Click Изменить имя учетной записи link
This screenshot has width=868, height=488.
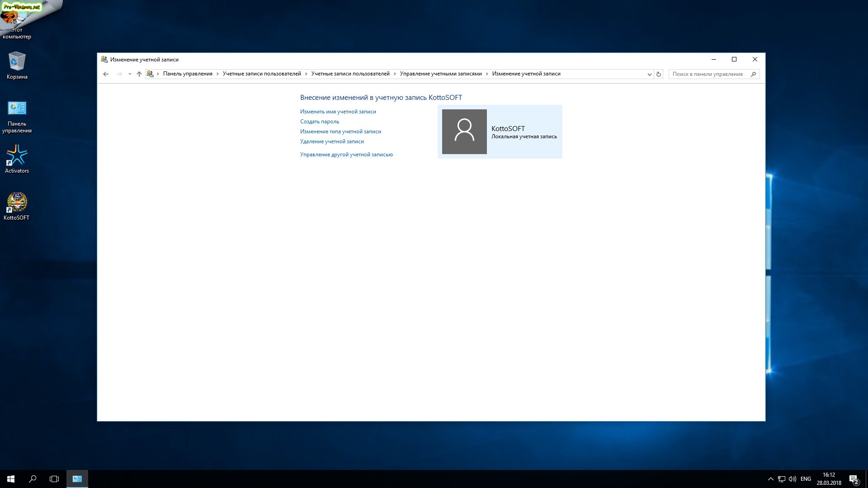click(338, 112)
